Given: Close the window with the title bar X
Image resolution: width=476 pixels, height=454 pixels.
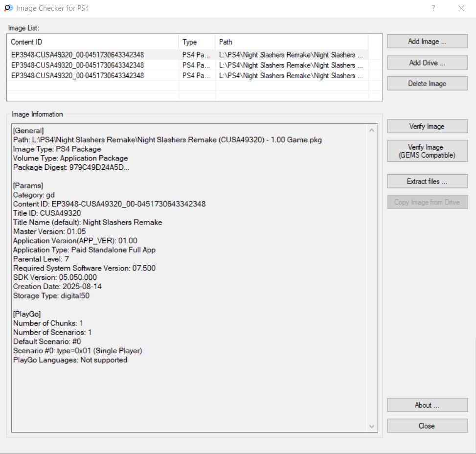Looking at the screenshot, I should [461, 8].
